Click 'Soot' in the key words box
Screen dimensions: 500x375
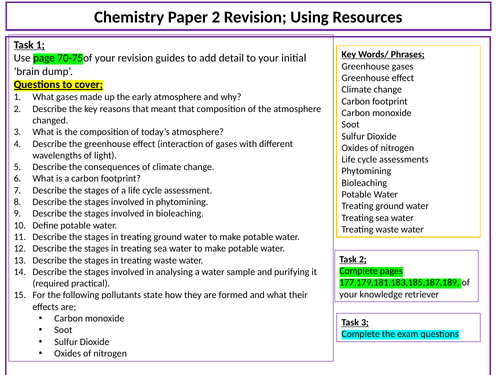coord(350,124)
